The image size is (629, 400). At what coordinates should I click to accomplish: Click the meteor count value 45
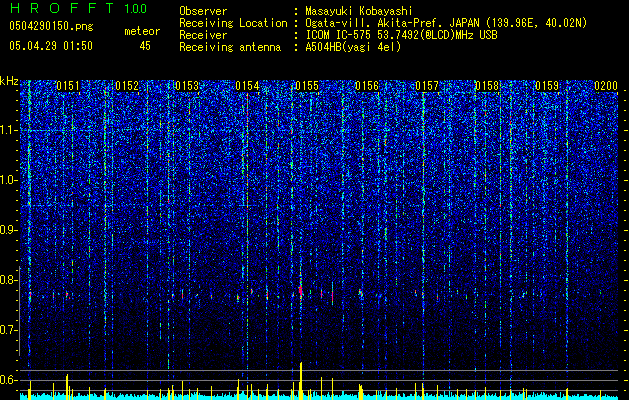(145, 46)
